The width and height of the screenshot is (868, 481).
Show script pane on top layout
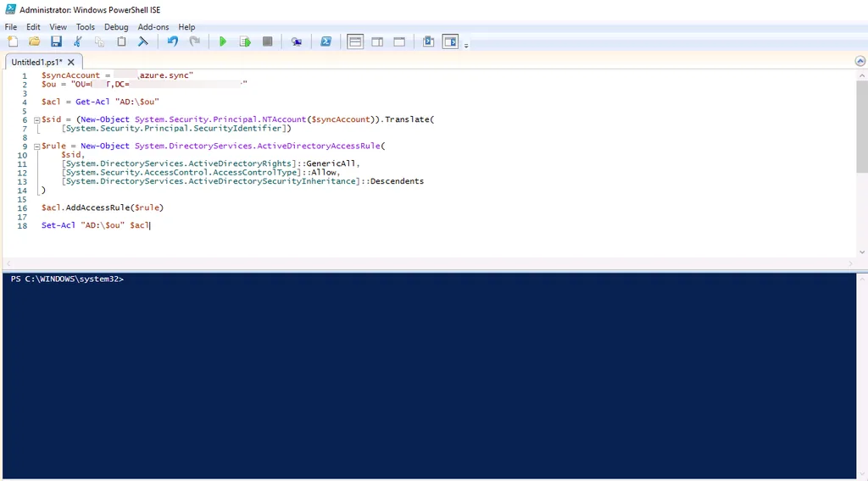355,41
